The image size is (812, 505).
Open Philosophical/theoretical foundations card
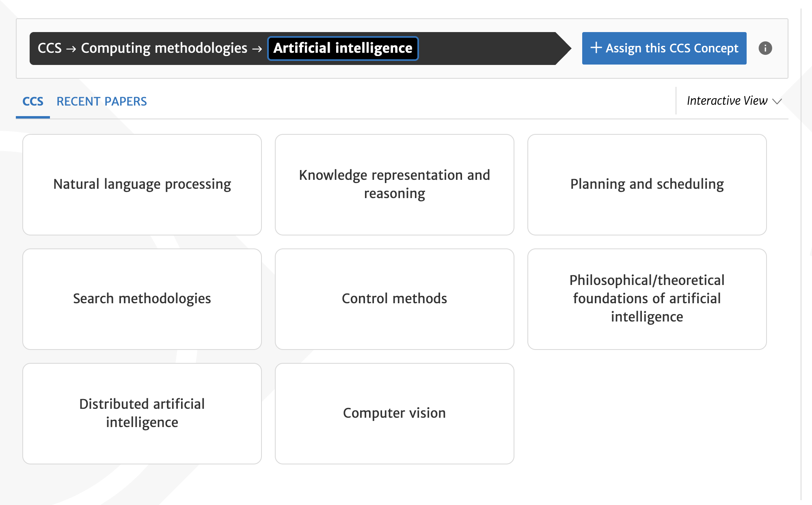coord(647,299)
